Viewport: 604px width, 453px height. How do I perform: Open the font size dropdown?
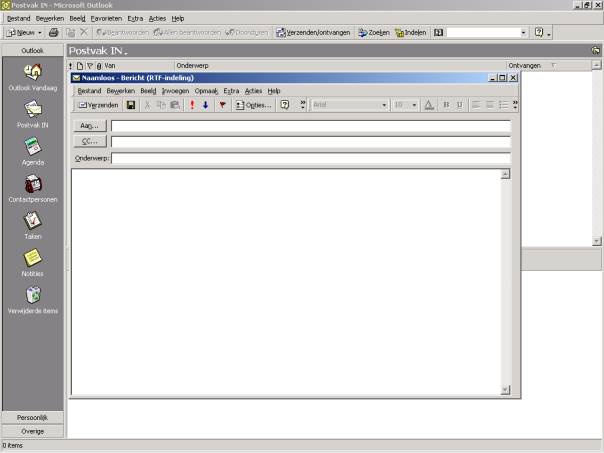coord(414,105)
